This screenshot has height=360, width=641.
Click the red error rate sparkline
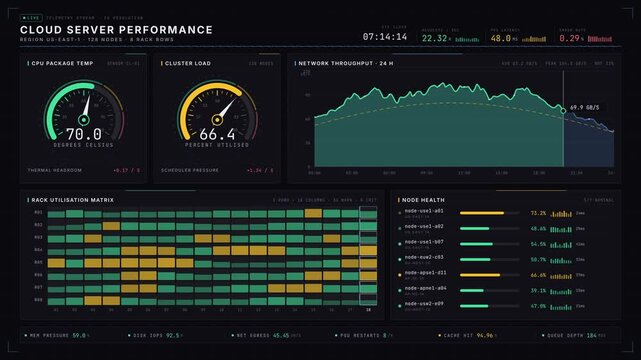(x=600, y=39)
